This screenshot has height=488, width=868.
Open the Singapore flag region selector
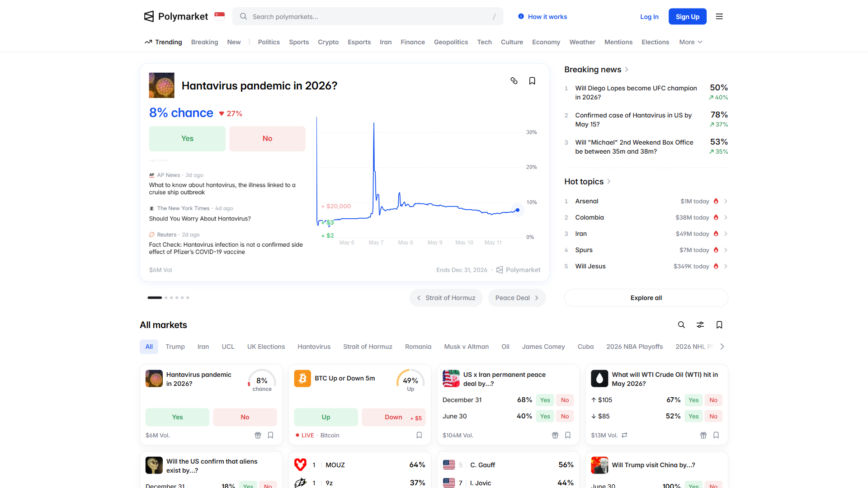220,16
